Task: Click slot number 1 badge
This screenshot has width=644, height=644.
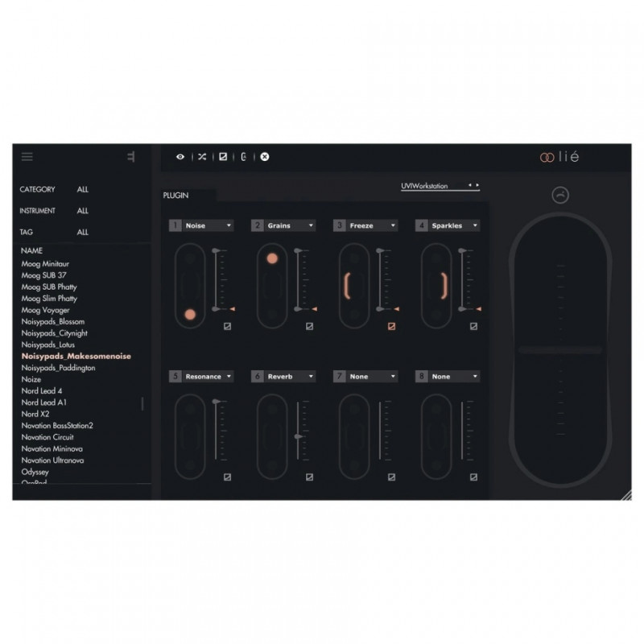Action: (x=175, y=225)
